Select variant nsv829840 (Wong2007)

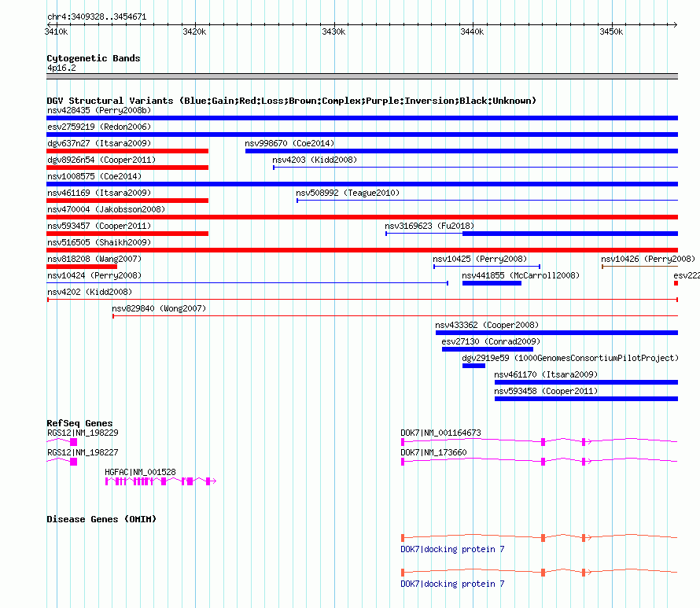pyautogui.click(x=395, y=316)
